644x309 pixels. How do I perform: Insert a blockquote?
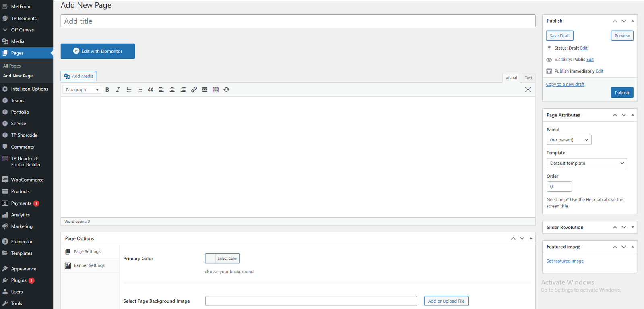(151, 90)
